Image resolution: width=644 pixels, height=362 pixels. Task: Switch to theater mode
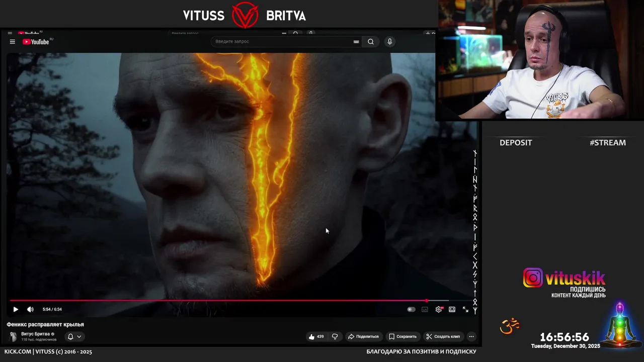pos(452,309)
